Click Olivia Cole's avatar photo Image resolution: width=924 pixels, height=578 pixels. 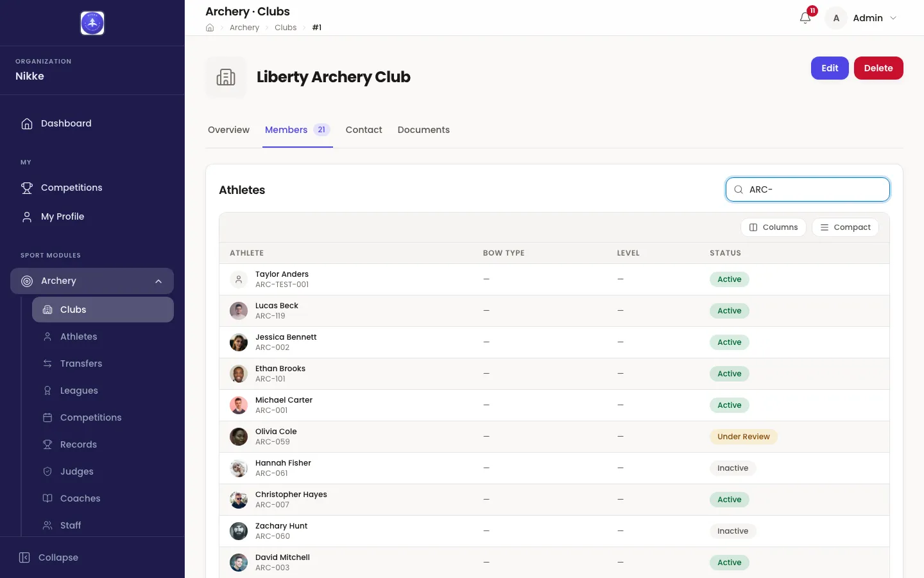point(239,437)
